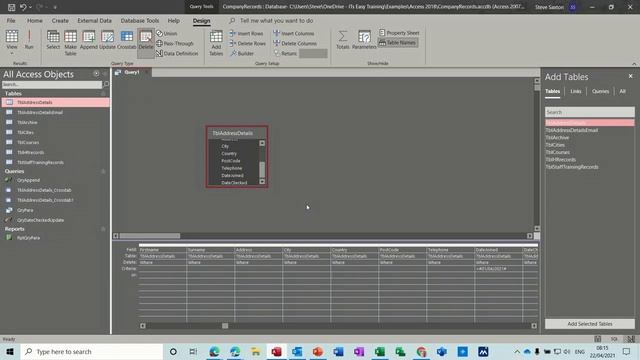Open the View button in ribbon
Image resolution: width=640 pixels, height=360 pixels.
[x=12, y=41]
